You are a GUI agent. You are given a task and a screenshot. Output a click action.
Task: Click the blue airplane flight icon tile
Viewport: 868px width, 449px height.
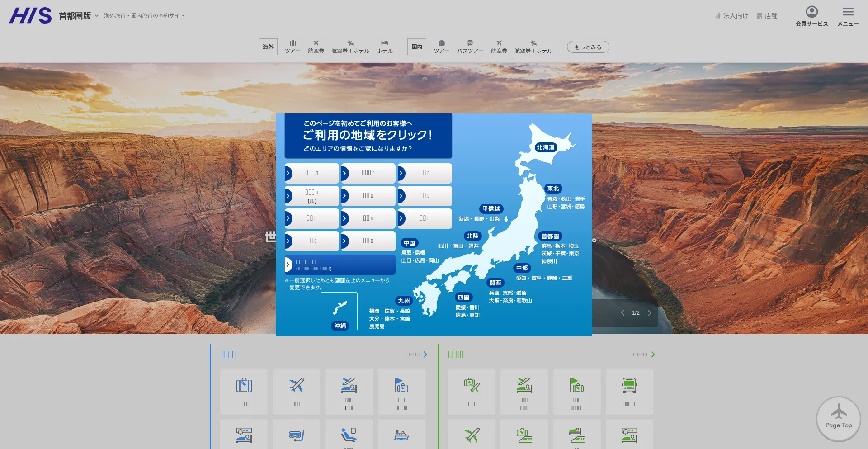[296, 392]
